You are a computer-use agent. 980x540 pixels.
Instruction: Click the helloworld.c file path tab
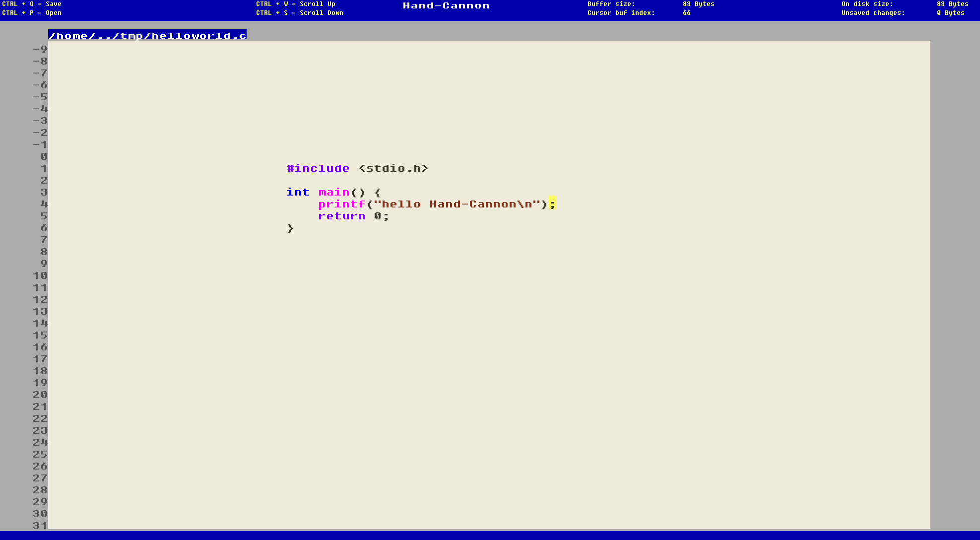coord(147,35)
